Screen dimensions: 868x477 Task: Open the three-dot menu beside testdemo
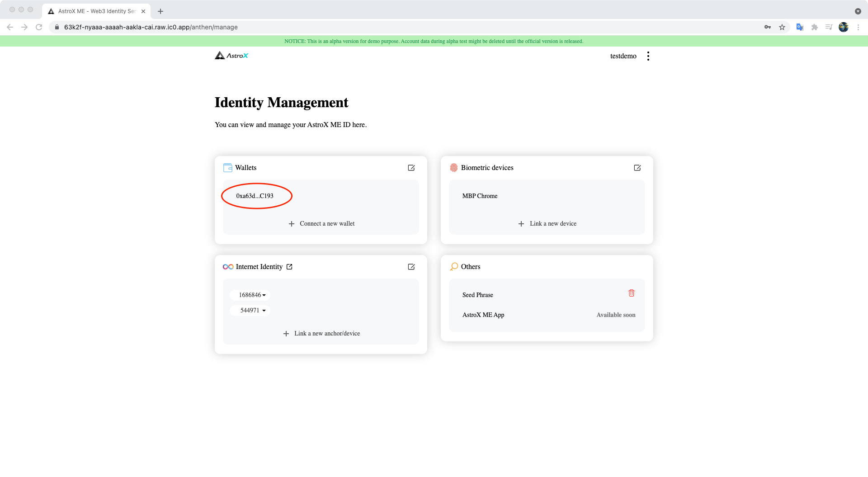click(648, 56)
